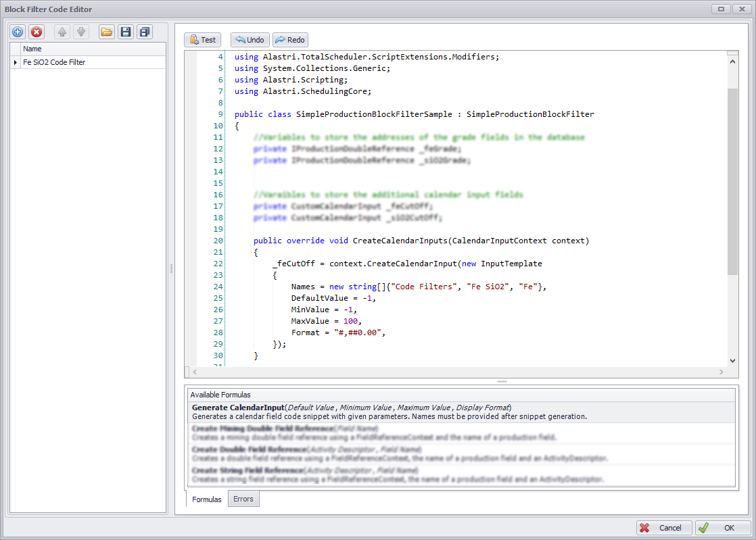This screenshot has width=756, height=540.
Task: Click the red delete filter icon
Action: (37, 32)
